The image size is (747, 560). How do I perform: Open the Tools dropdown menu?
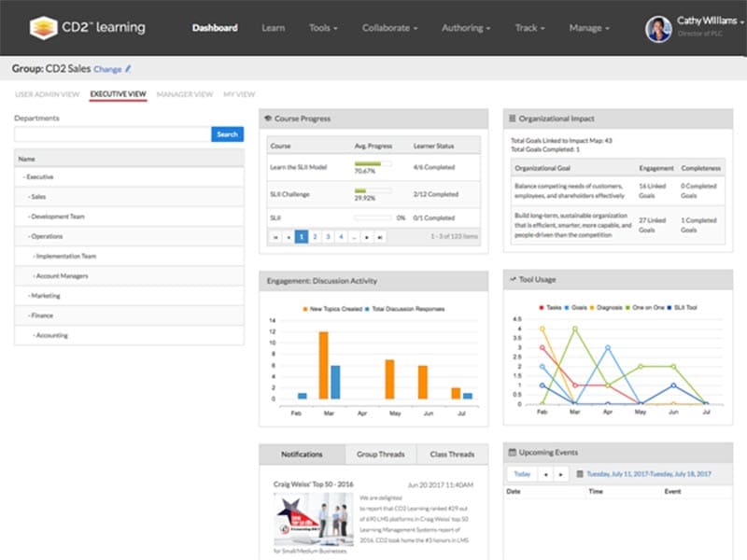(323, 28)
